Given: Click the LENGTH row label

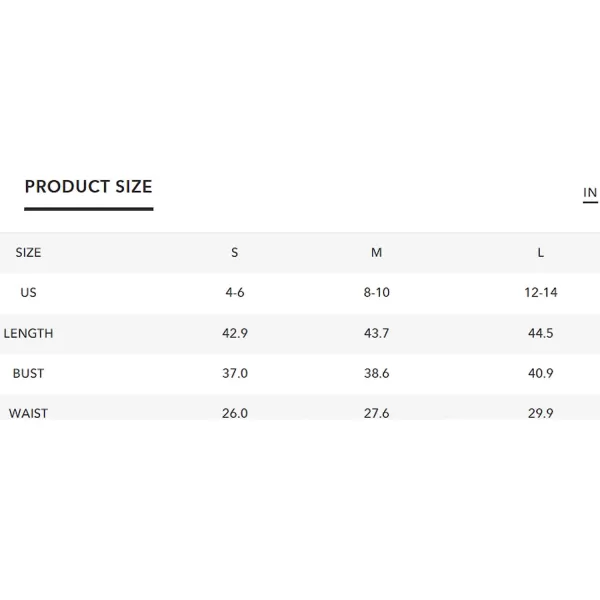Looking at the screenshot, I should 28,333.
